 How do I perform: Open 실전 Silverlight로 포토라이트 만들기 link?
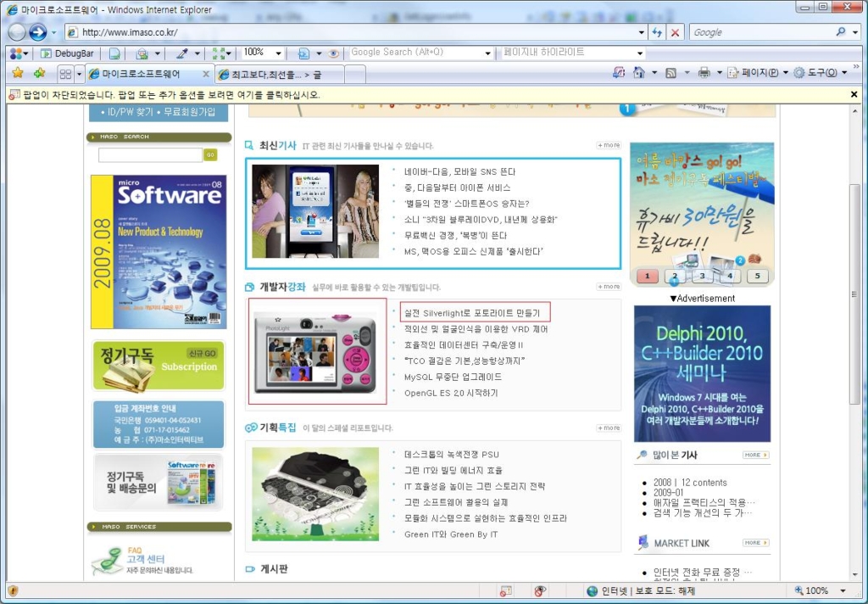pos(471,313)
